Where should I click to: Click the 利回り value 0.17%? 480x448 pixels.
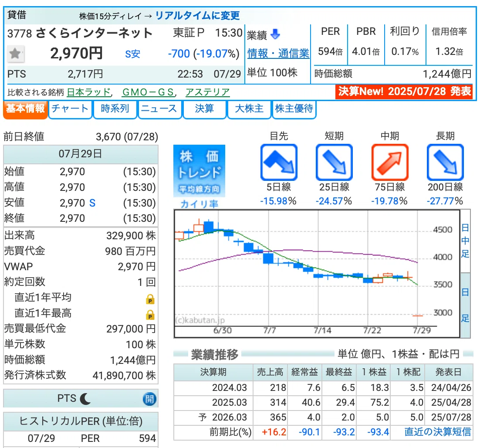click(x=405, y=51)
